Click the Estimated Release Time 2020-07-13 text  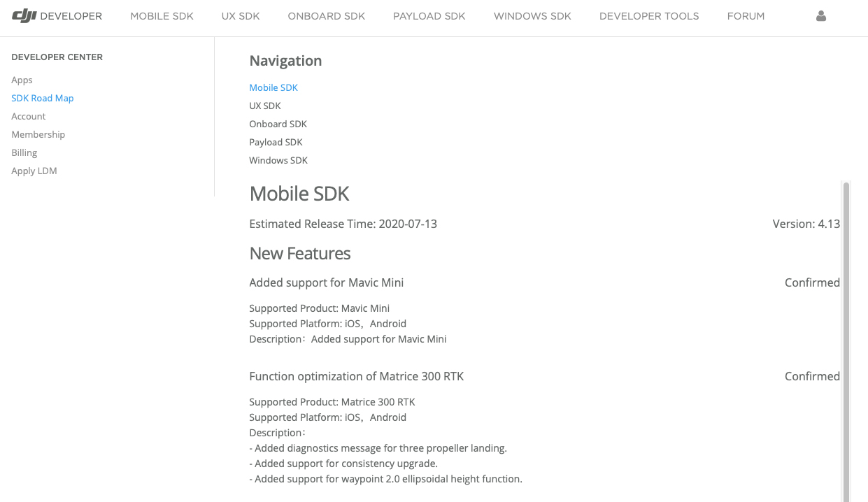point(343,224)
